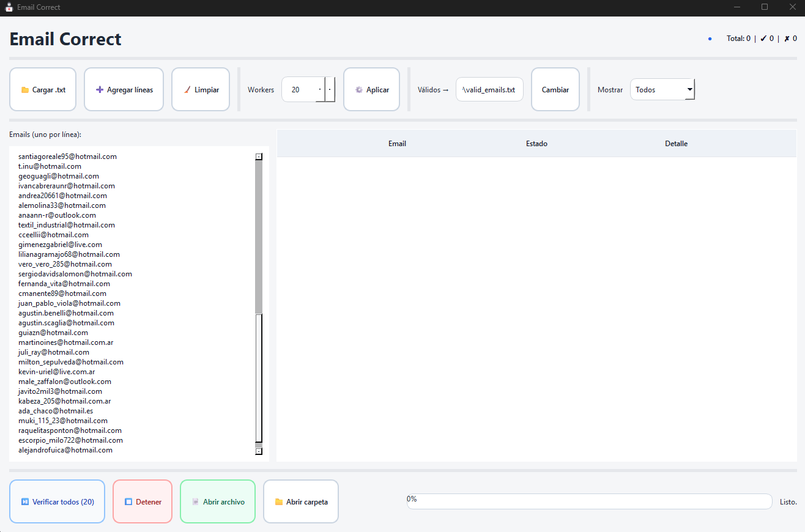The height and width of the screenshot is (532, 805).
Task: Click the folder icon on Abrir carpeta
Action: (279, 502)
